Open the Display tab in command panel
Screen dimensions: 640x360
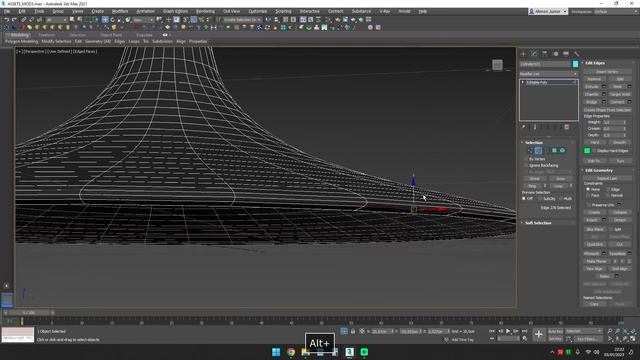(x=566, y=54)
